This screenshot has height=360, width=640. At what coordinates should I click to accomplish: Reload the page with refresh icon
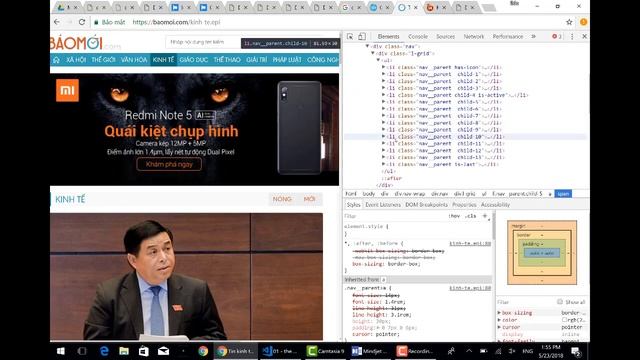tap(82, 22)
